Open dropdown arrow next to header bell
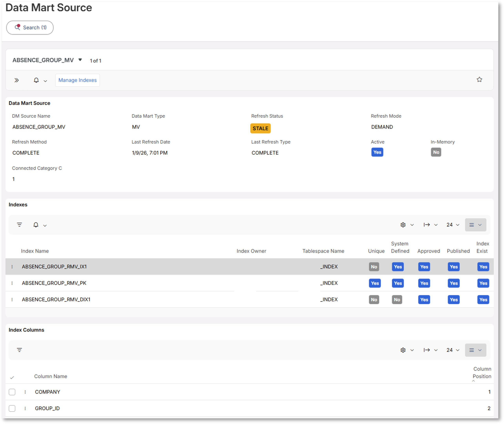This screenshot has width=504, height=424. [x=45, y=81]
